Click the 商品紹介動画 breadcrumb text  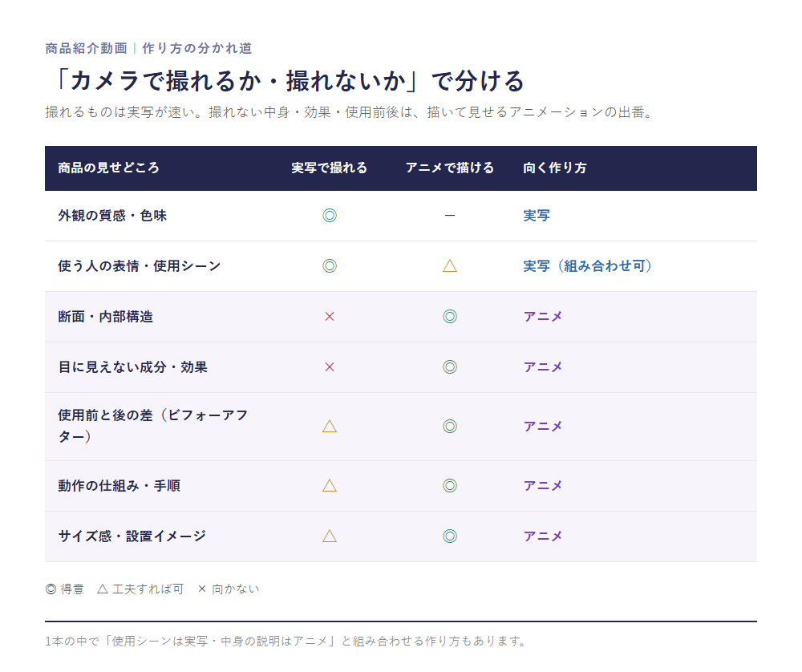(x=86, y=49)
